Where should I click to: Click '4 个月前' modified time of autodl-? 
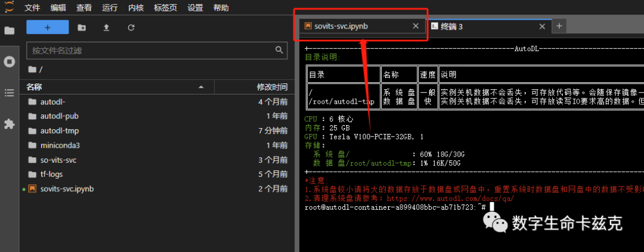(x=273, y=102)
